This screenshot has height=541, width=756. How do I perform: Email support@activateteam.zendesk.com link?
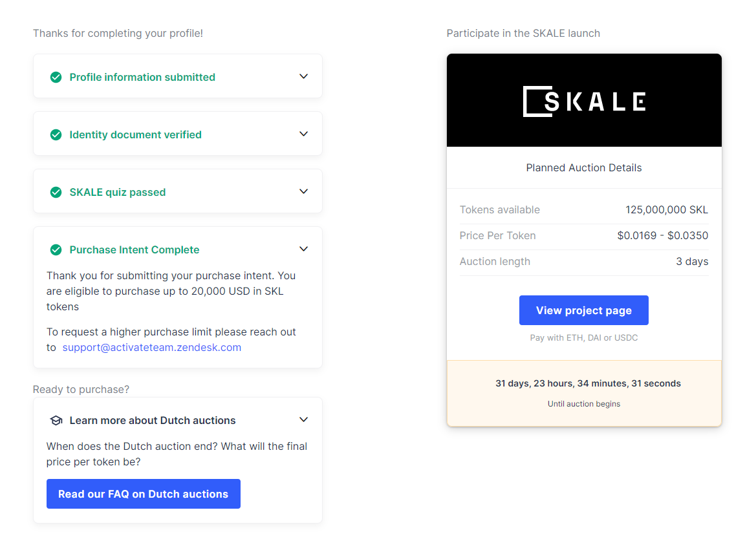[152, 348]
